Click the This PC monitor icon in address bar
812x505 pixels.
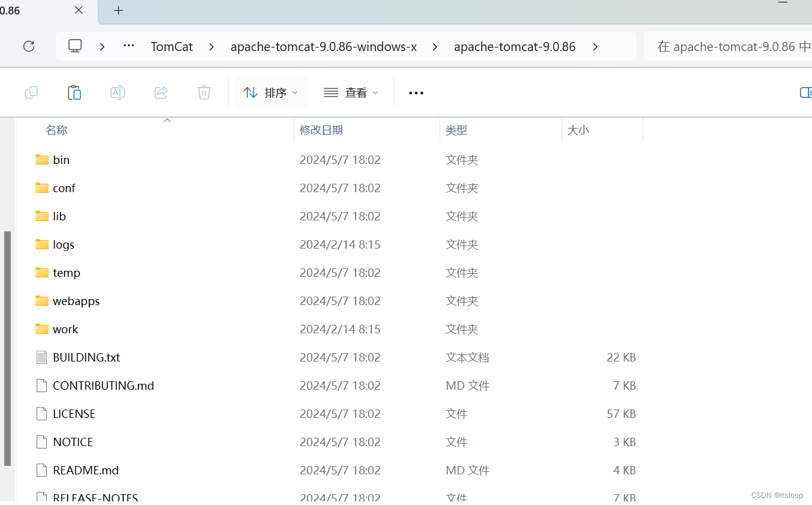tap(75, 46)
